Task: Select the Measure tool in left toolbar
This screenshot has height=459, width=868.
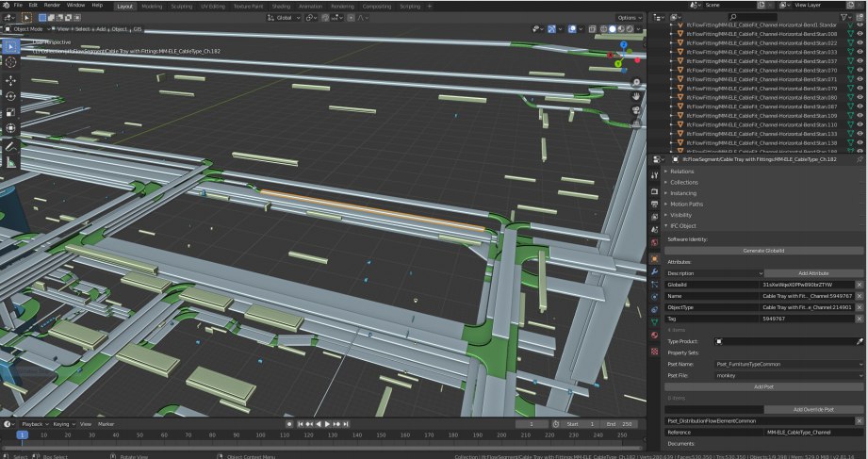Action: click(x=10, y=163)
